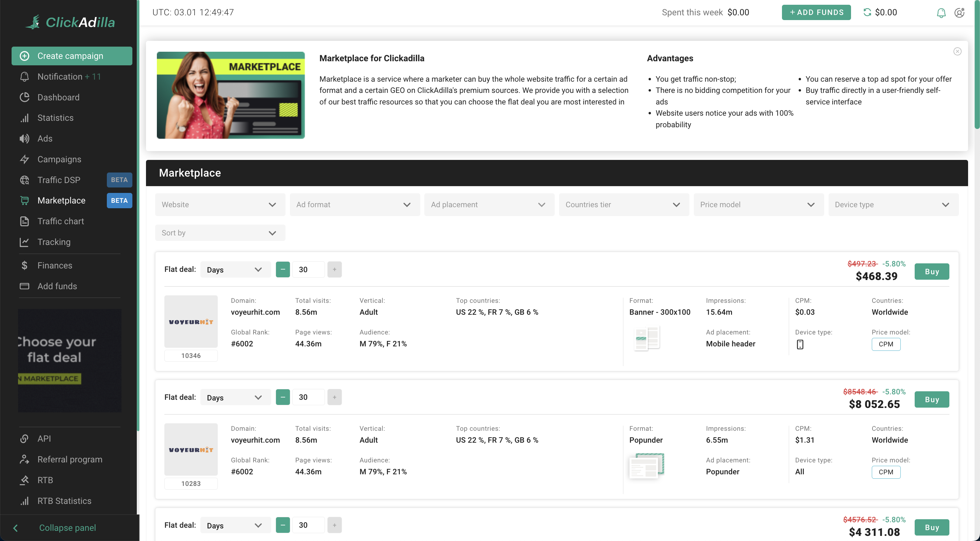This screenshot has width=980, height=541.
Task: Open the user account profile icon
Action: [960, 13]
